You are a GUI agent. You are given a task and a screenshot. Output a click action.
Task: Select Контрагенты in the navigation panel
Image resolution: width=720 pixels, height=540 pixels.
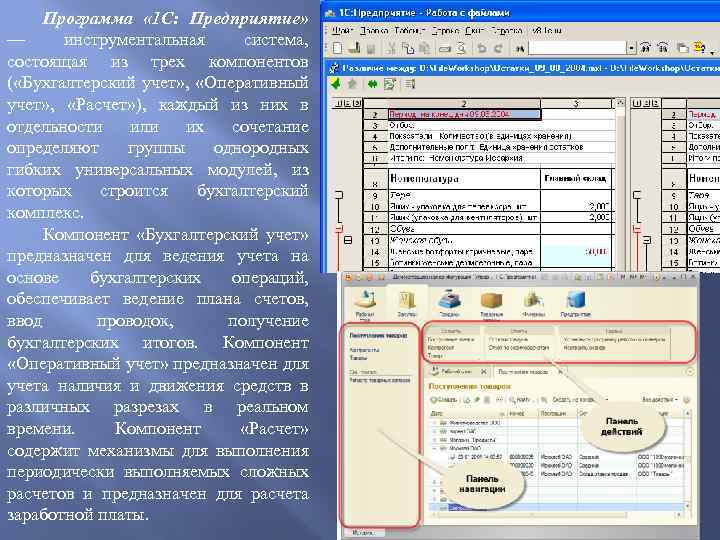[x=365, y=350]
